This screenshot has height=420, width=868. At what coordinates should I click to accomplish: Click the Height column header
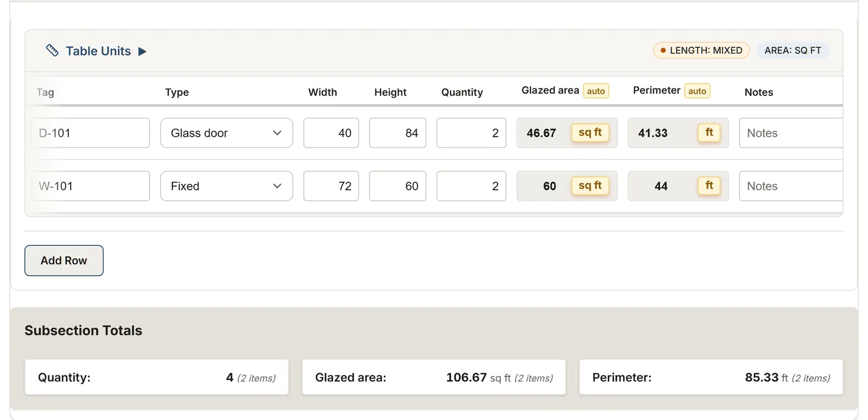[391, 92]
